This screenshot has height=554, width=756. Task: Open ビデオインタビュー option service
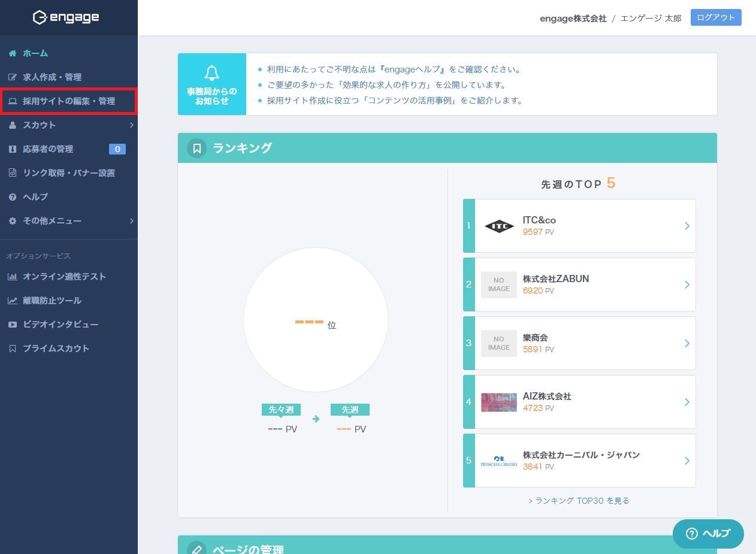[x=69, y=325]
